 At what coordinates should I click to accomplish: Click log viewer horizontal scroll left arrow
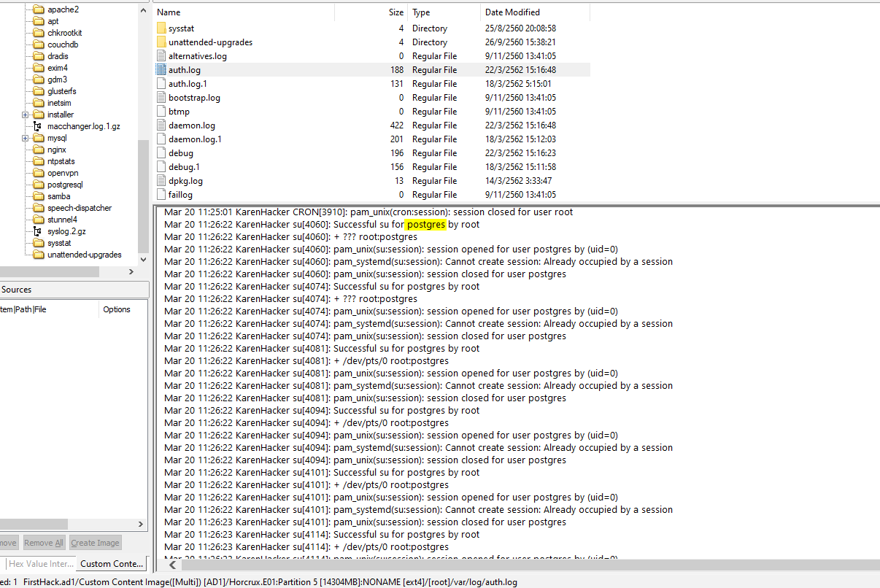173,565
